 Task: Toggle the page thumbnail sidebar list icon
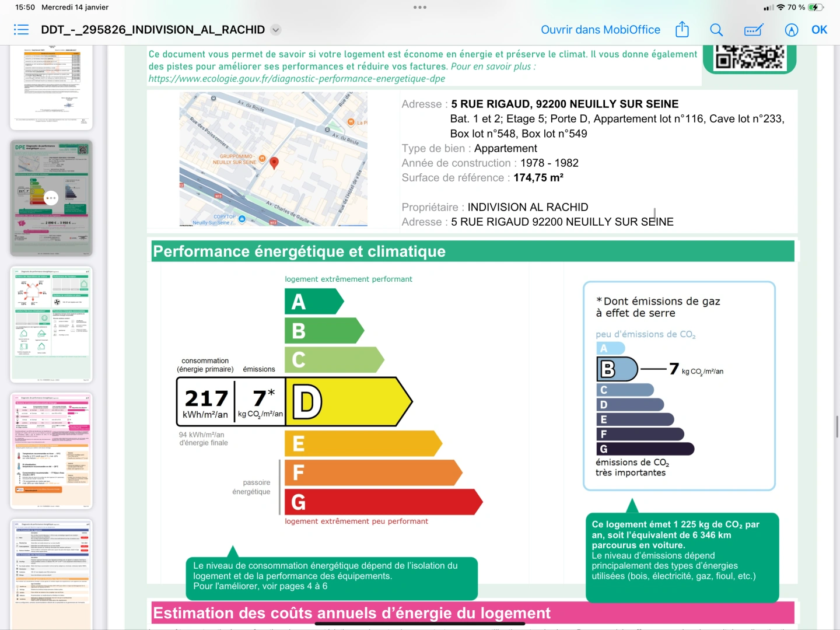(x=22, y=30)
